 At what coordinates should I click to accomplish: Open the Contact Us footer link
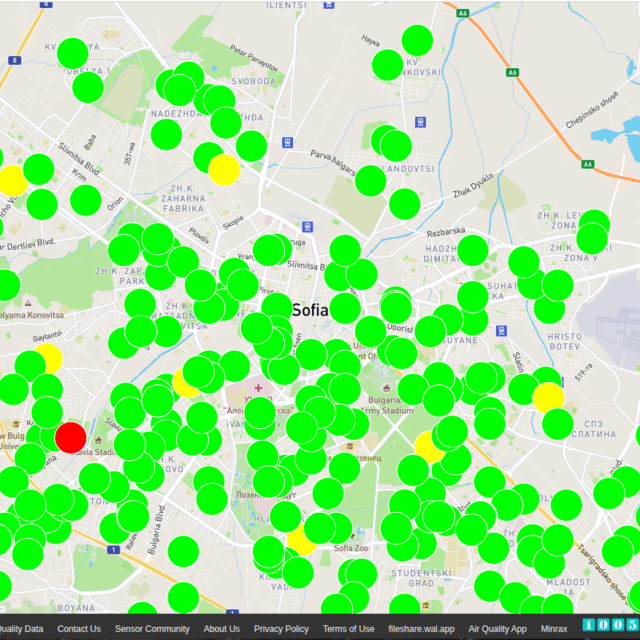point(79,629)
